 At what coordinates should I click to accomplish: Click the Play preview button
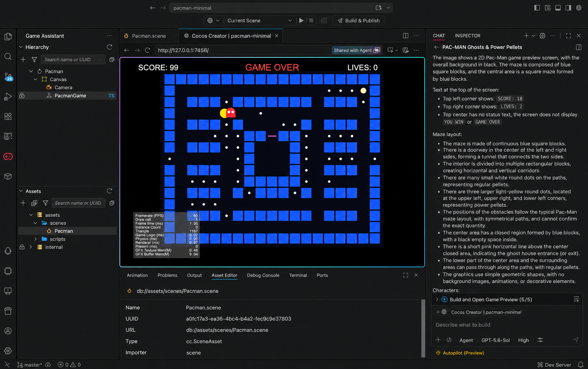coord(301,20)
